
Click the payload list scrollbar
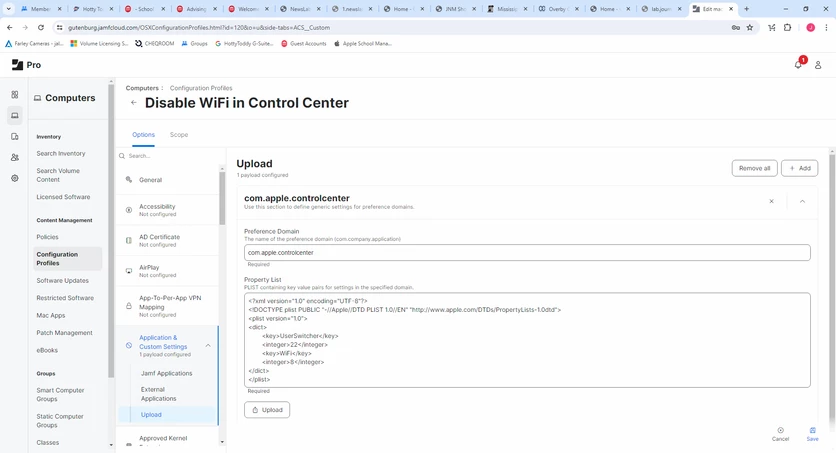(222, 198)
